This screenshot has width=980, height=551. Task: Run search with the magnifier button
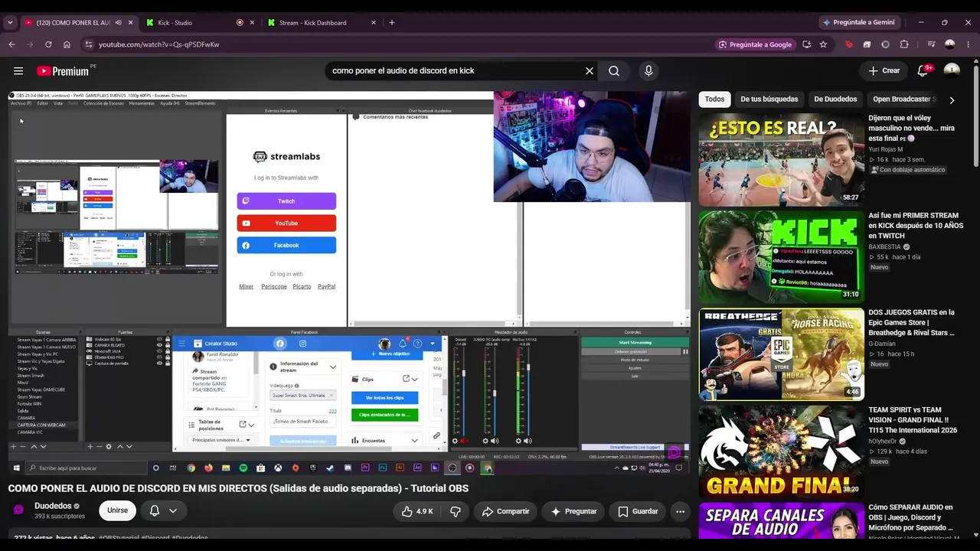[614, 71]
